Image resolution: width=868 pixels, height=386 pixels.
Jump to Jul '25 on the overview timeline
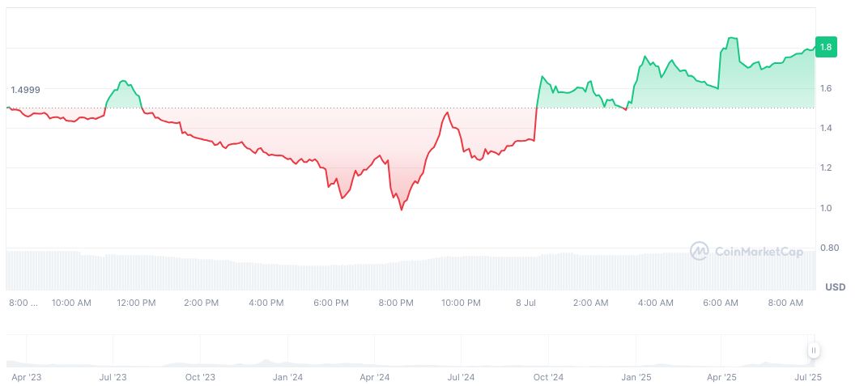pos(808,377)
